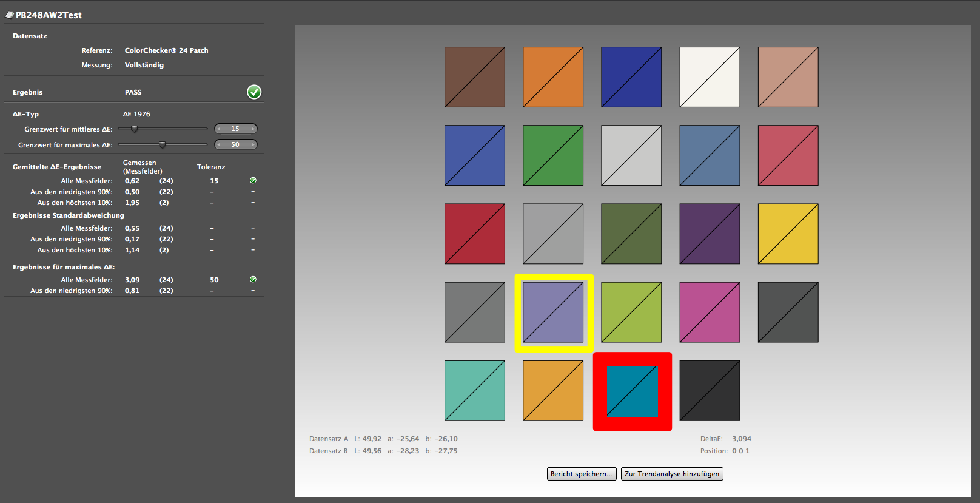Viewport: 980px width, 503px height.
Task: Select the black patch in the bottom row
Action: (x=710, y=391)
